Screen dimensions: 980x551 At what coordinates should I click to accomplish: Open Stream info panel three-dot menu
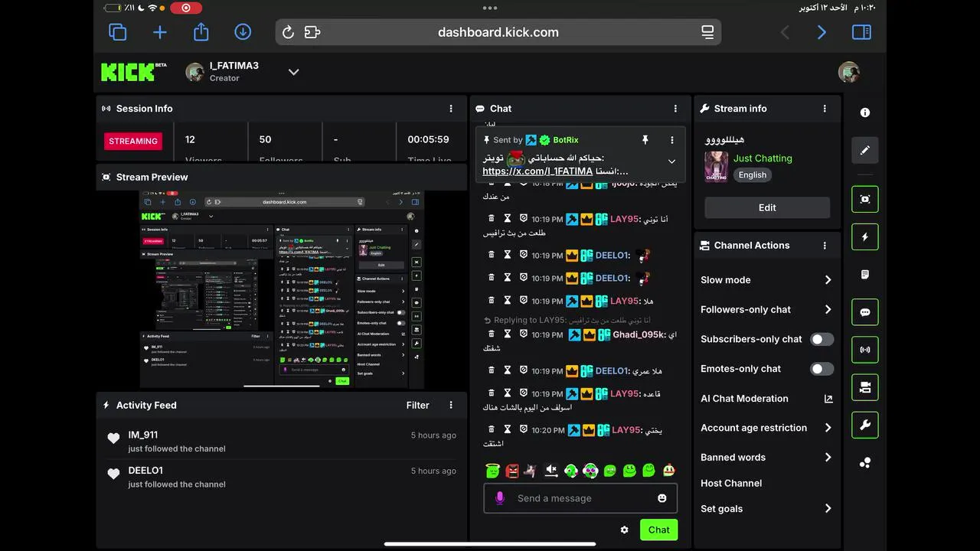point(825,109)
